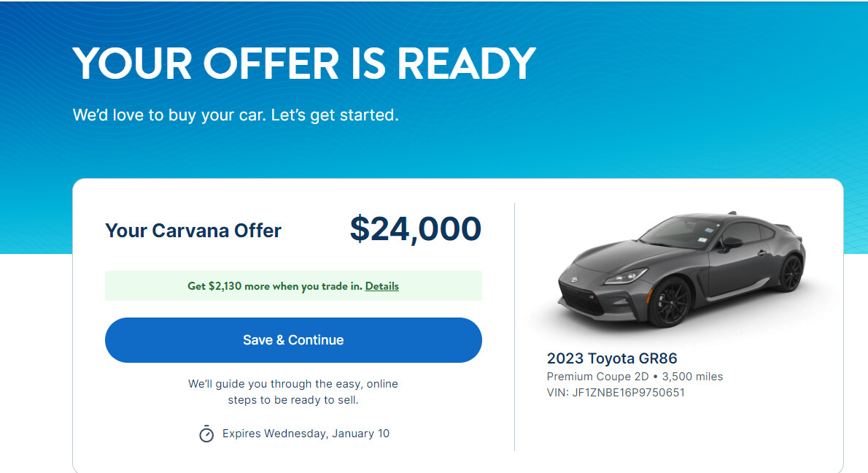
Task: Click the Toyota emblem on the car's nose
Action: (x=574, y=280)
